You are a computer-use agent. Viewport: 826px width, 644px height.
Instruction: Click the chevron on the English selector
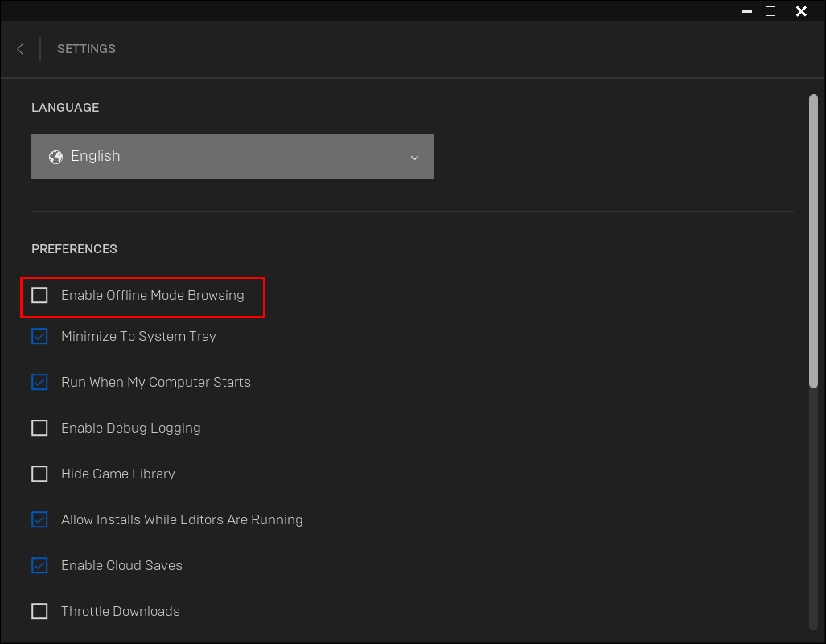click(x=414, y=157)
